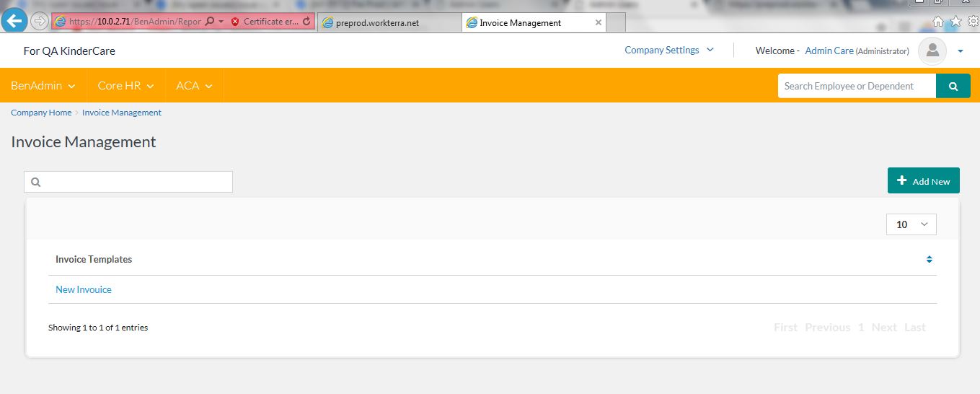Expand the Company Settings dropdown
The height and width of the screenshot is (394, 980).
pyautogui.click(x=668, y=50)
